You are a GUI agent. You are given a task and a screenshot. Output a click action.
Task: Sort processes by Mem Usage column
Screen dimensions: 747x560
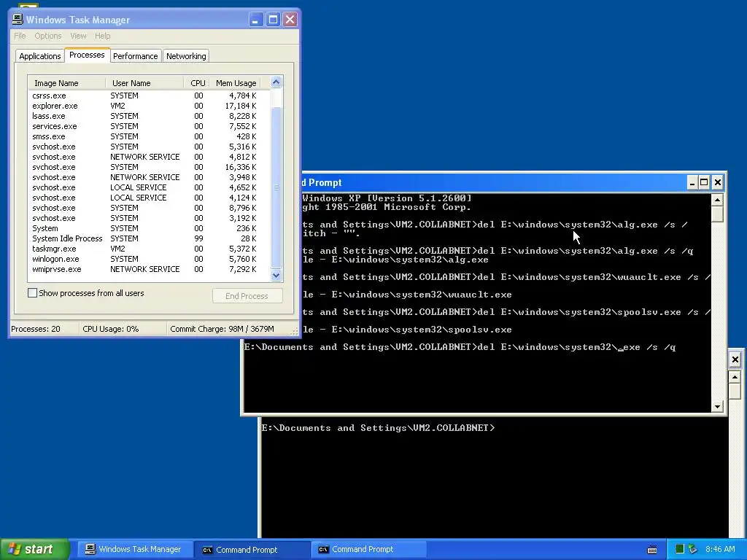(x=236, y=83)
